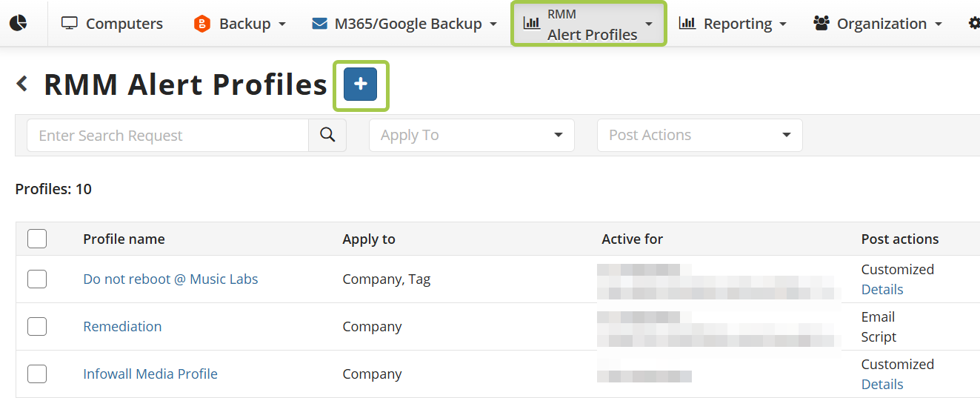View Details for Do not reboot profile
Viewport: 980px width, 398px height.
pyautogui.click(x=882, y=289)
